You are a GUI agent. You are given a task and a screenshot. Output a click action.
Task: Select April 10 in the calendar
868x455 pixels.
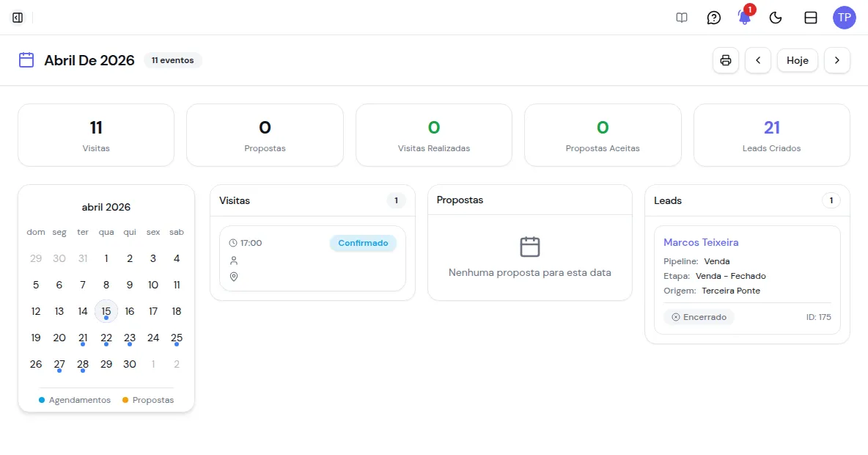[152, 285]
